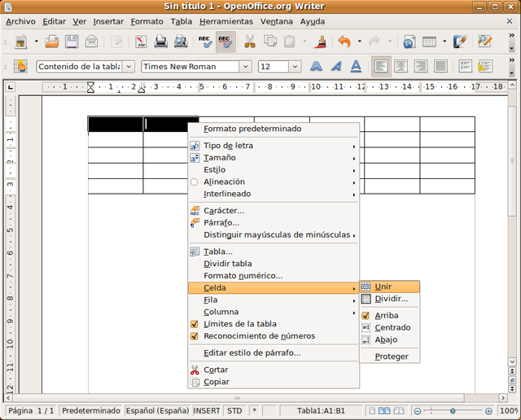This screenshot has height=420, width=521.
Task: Open the Herramientas menu
Action: click(x=226, y=21)
